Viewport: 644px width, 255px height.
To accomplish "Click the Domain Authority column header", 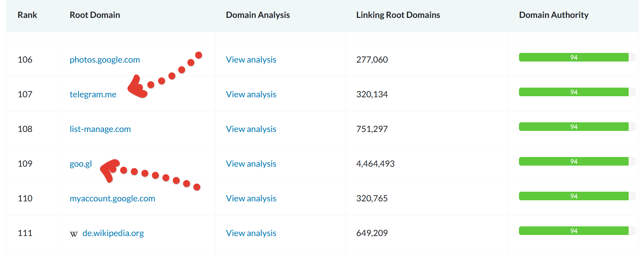I will (x=553, y=15).
